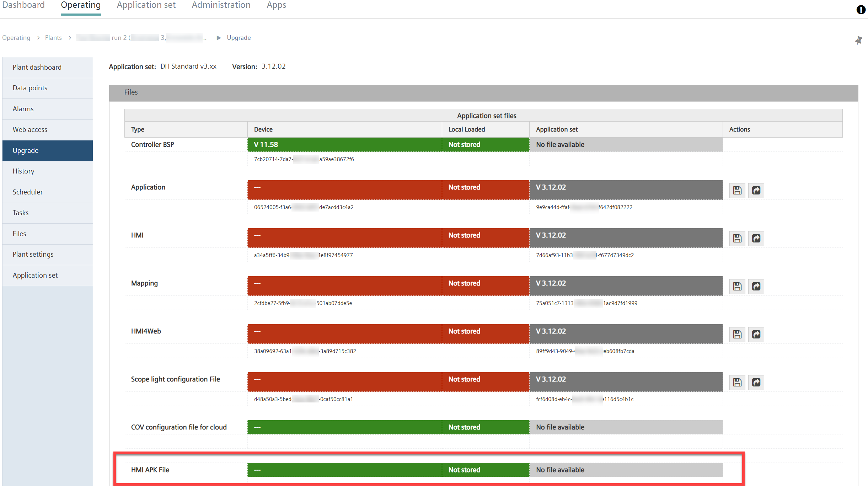Click the alert exclamation icon
Screen dimensions: 868x486
click(861, 10)
